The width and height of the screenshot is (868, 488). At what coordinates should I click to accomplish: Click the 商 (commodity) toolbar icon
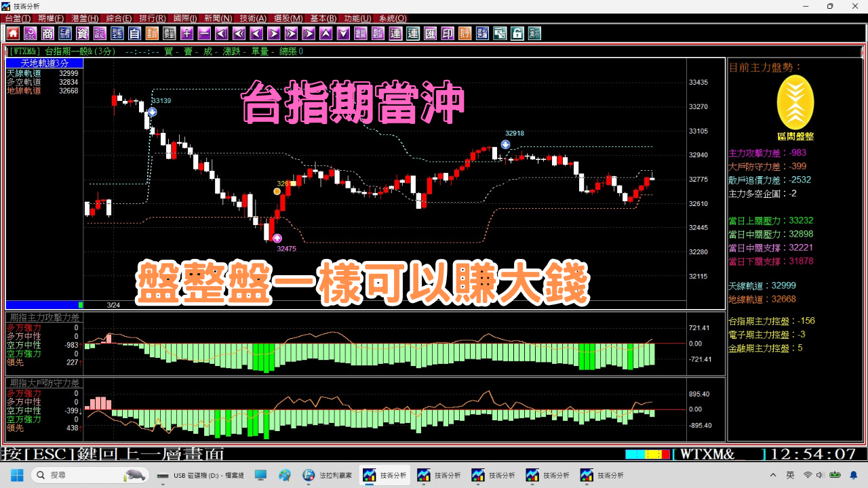coord(47,33)
